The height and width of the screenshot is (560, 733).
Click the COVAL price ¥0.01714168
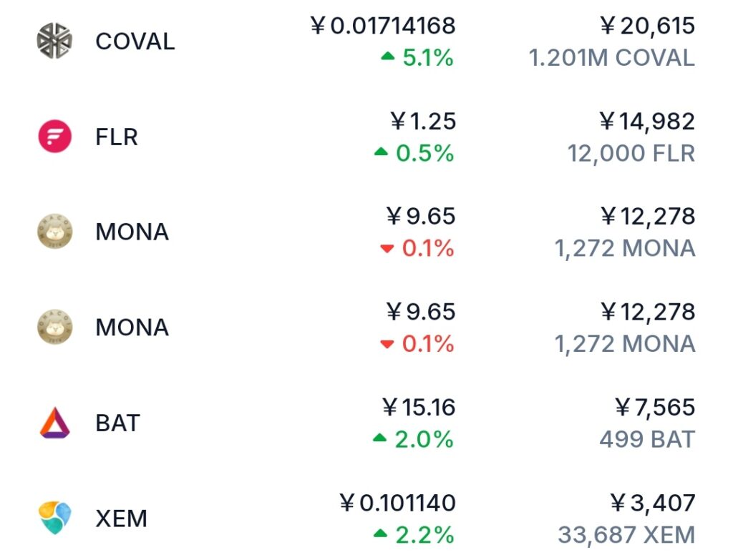(x=383, y=26)
